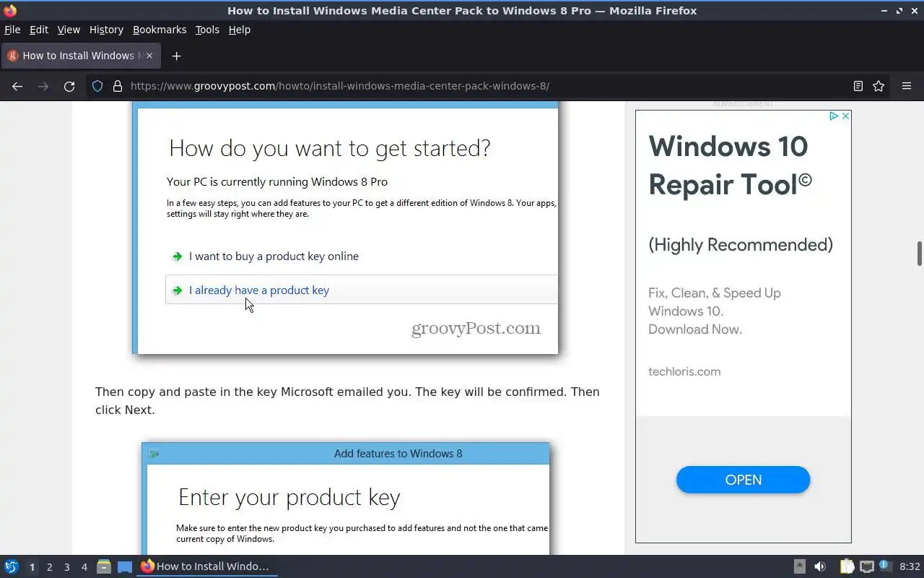
Task: Click the AdChoices triangle icon on ad
Action: click(x=833, y=116)
